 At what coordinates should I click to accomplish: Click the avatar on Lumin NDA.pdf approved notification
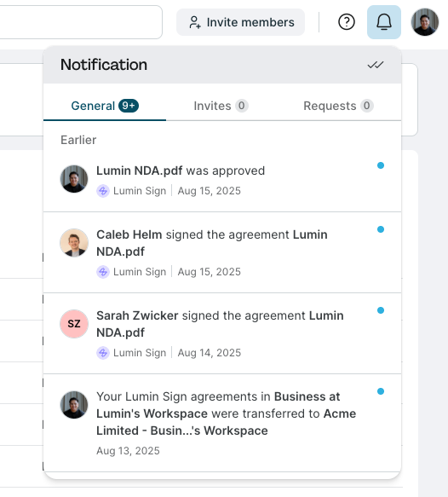74,179
